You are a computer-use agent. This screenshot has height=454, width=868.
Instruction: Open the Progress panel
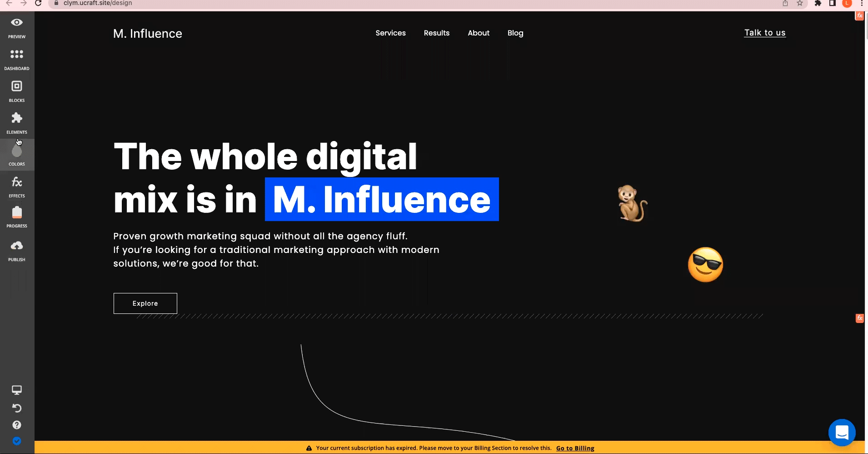(x=17, y=217)
